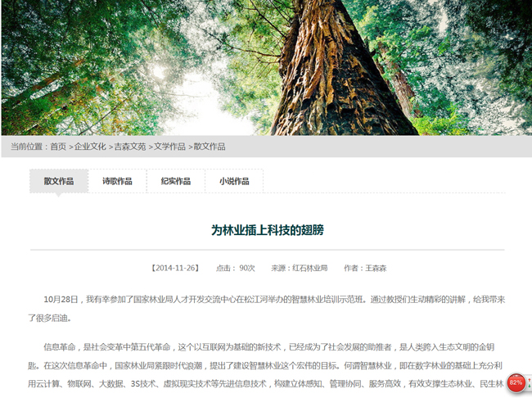Click the source text 来源：红石林业局
The height and width of the screenshot is (398, 532).
[300, 268]
